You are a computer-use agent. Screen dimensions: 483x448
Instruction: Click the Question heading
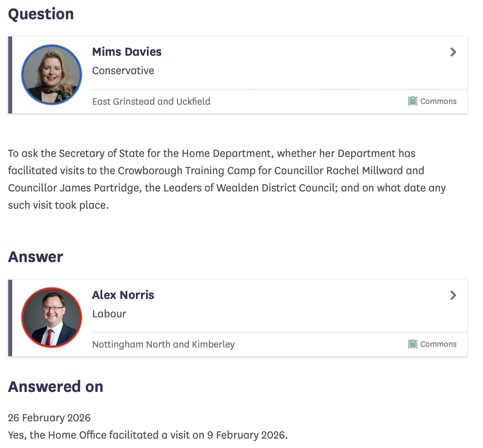pos(41,14)
